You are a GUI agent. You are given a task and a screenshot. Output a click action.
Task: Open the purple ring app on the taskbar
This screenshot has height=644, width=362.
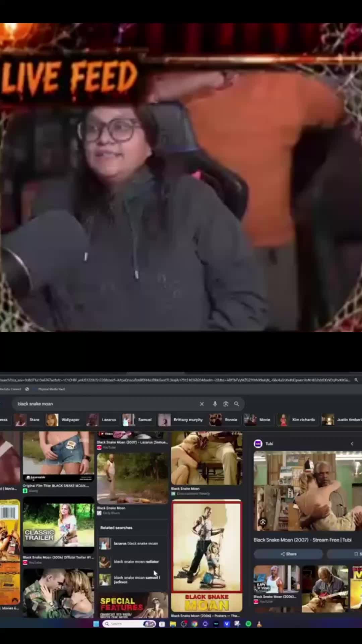pyautogui.click(x=205, y=624)
